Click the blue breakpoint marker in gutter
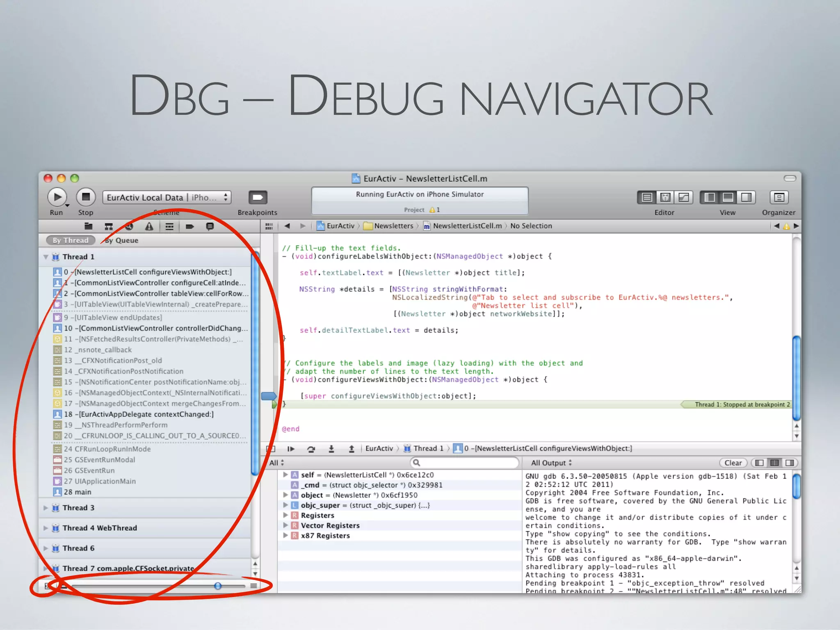 click(269, 396)
